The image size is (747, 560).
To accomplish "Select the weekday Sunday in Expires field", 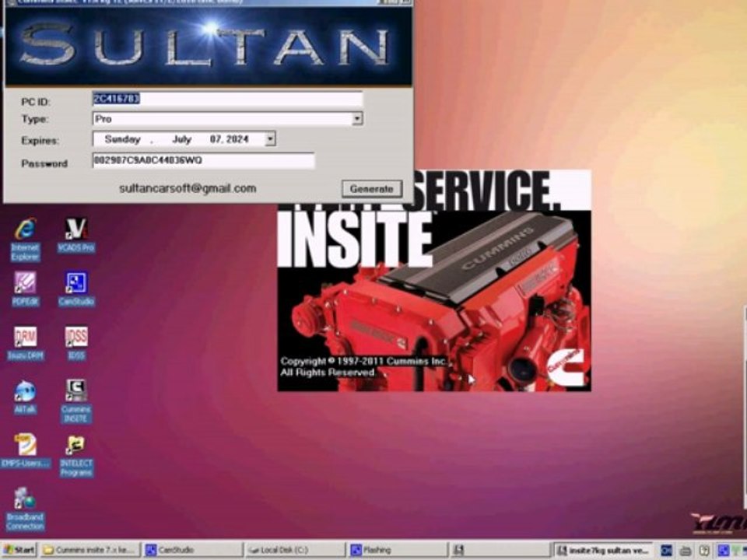I will click(122, 139).
